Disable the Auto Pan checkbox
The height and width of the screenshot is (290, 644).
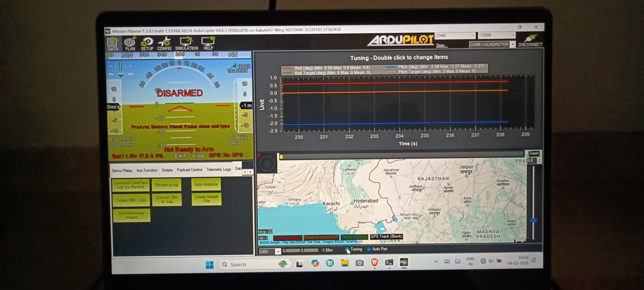point(369,249)
